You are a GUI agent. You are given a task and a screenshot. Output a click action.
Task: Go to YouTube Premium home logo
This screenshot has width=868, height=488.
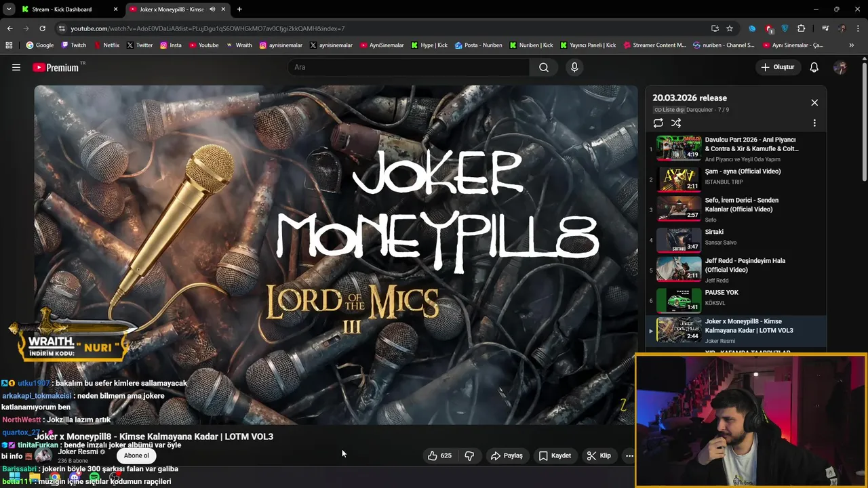(x=56, y=67)
